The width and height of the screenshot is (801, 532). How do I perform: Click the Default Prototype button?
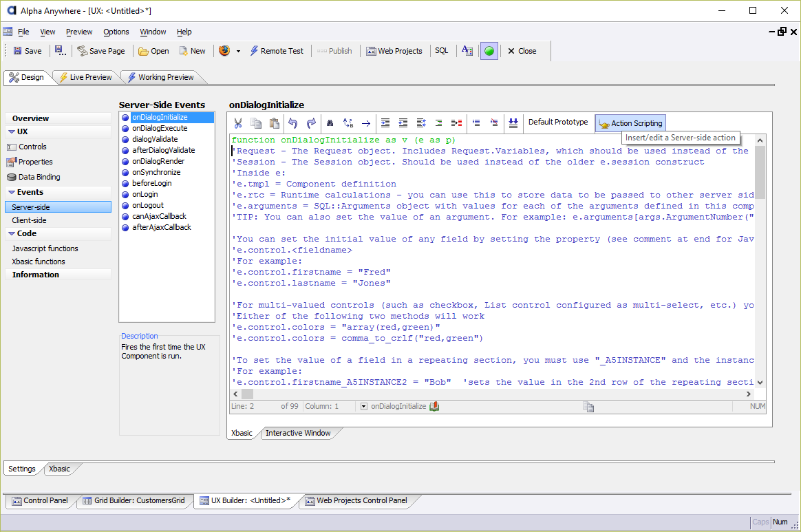(558, 122)
